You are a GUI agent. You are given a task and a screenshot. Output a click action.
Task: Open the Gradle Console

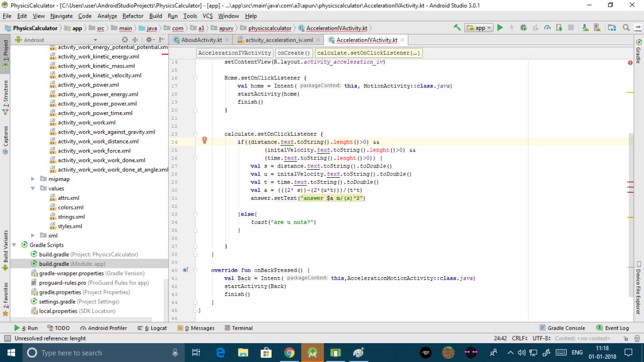point(562,328)
